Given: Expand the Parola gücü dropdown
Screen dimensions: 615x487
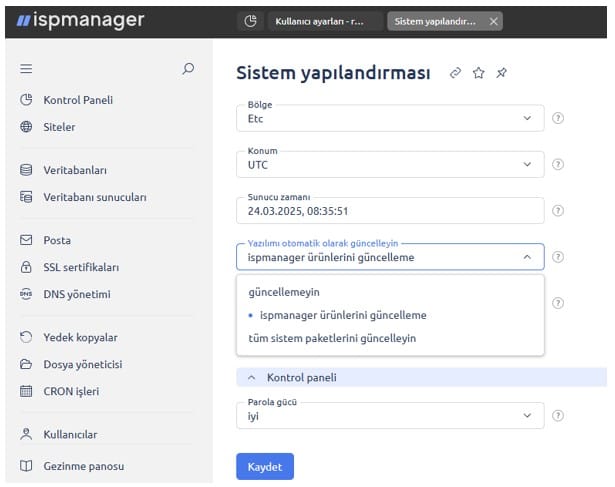Looking at the screenshot, I should point(390,416).
